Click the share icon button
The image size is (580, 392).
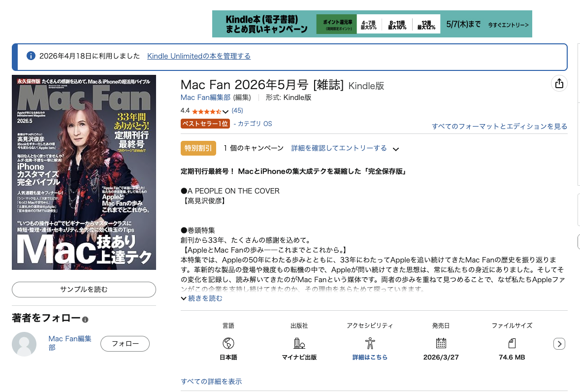pos(559,84)
